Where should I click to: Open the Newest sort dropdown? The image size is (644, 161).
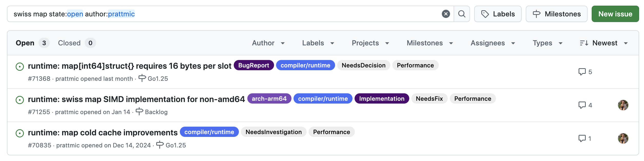[604, 43]
